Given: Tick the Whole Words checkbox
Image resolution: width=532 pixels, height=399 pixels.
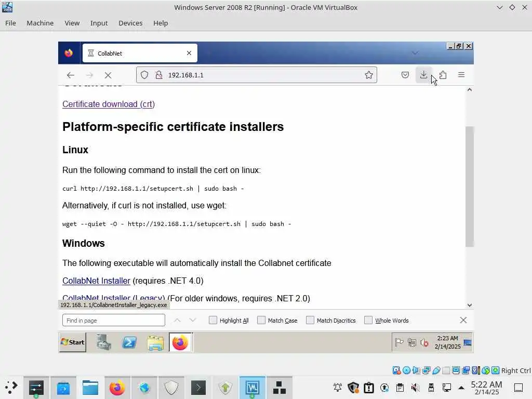Looking at the screenshot, I should (x=368, y=320).
